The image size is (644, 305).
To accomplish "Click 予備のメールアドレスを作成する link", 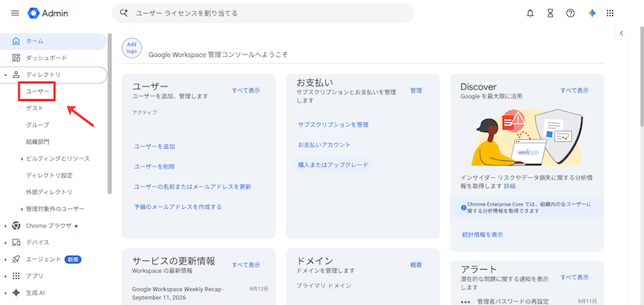I will click(178, 207).
